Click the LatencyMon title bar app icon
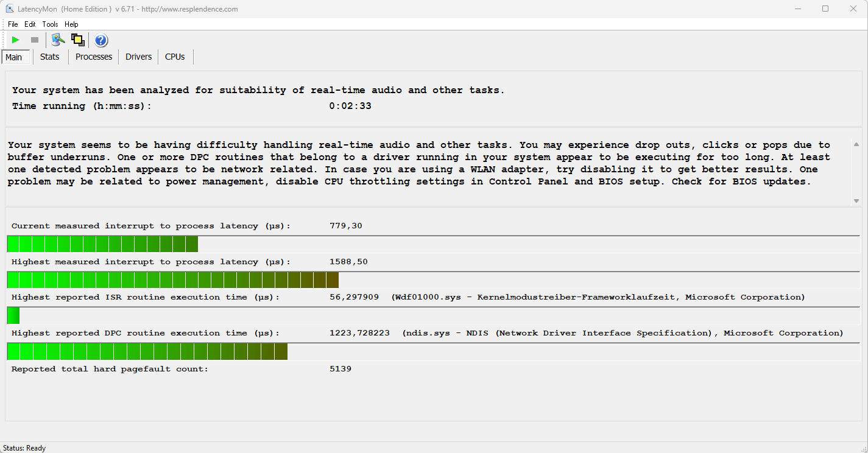The image size is (868, 453). click(10, 9)
